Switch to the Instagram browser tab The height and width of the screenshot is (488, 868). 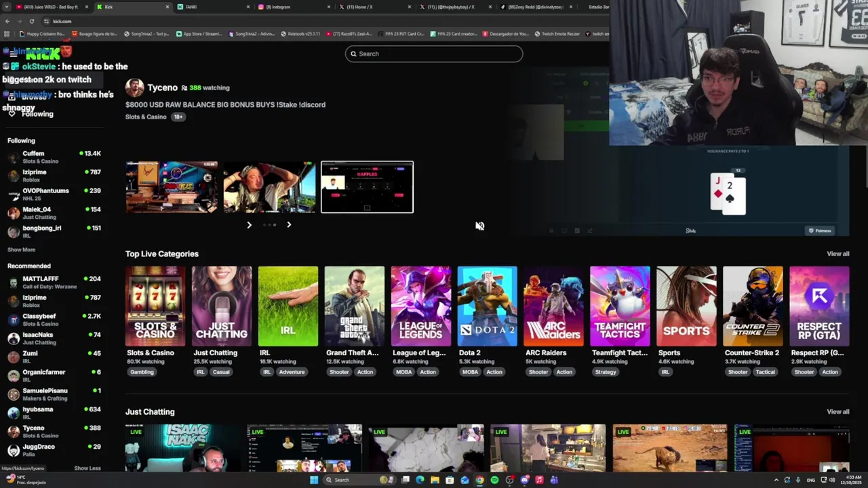point(293,7)
